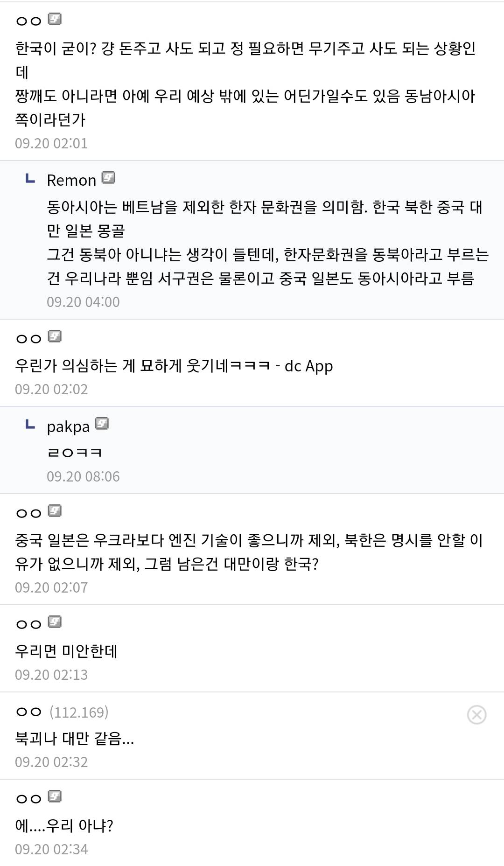The image size is (504, 866).
Task: Select pakpa's reply text "ㄹㅇㅋㅋ"
Action: (74, 453)
